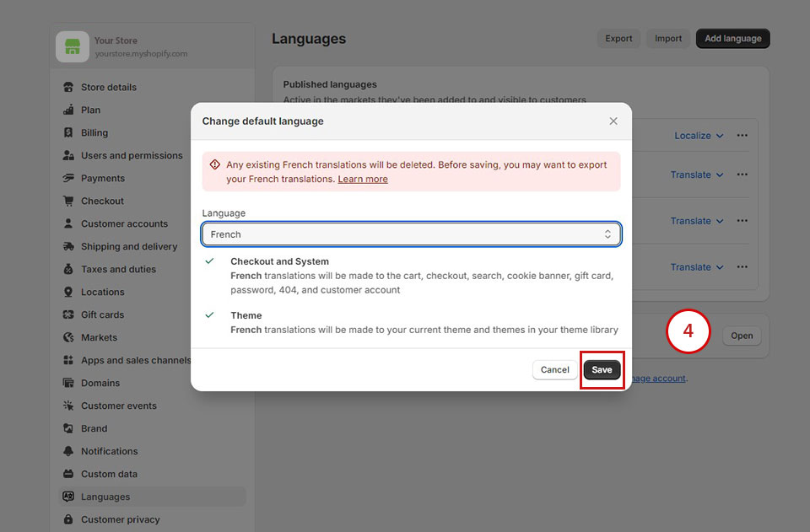Click the Payments icon in sidebar
Viewport: 810px width, 532px height.
68,178
